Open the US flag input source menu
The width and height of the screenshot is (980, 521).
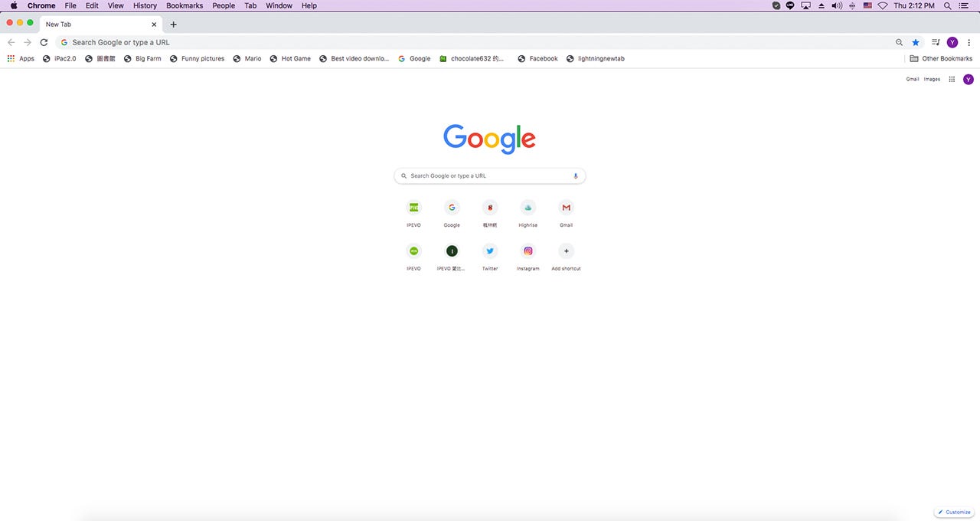pos(867,5)
